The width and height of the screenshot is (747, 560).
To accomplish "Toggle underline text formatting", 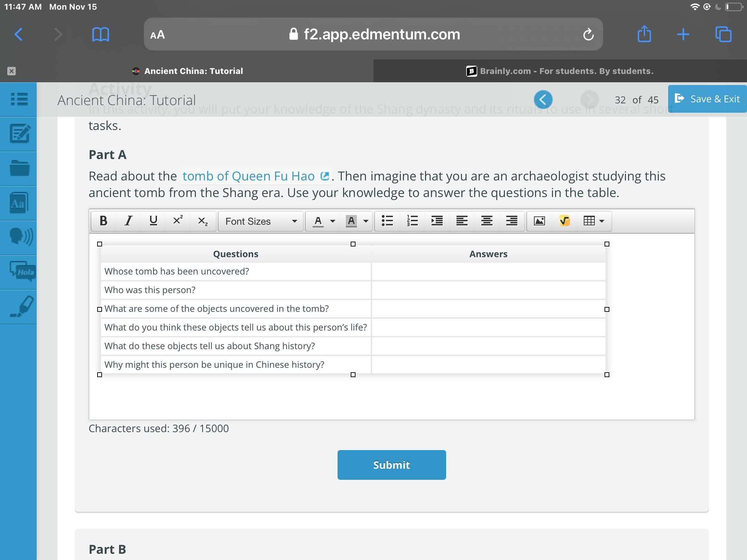I will (153, 221).
